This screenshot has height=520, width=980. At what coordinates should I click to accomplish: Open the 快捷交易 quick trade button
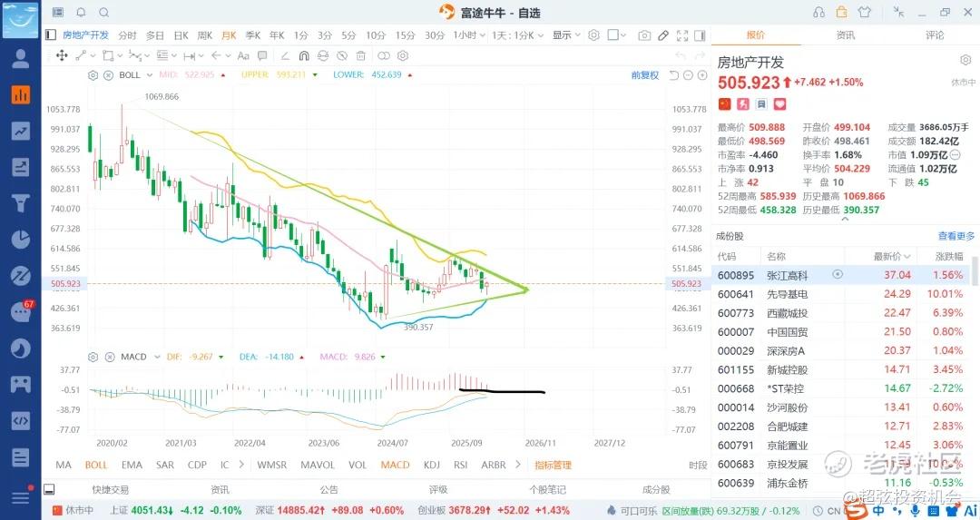[x=110, y=489]
